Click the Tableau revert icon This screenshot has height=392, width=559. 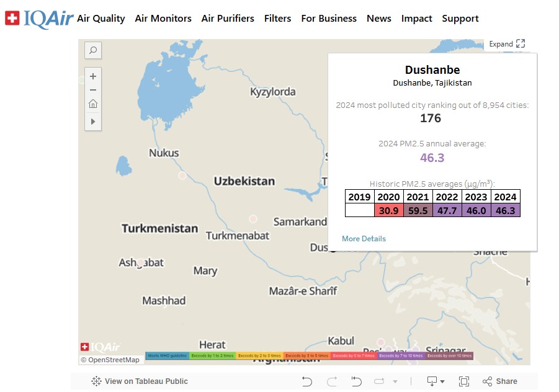coord(356,381)
